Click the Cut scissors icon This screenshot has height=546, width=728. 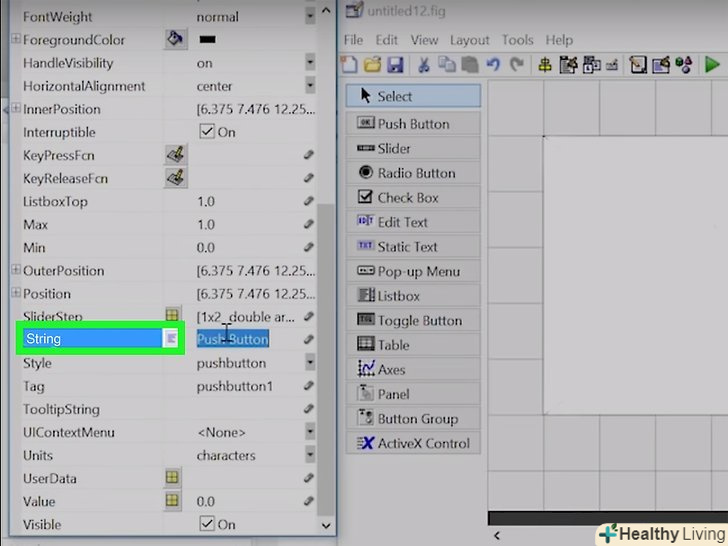423,65
